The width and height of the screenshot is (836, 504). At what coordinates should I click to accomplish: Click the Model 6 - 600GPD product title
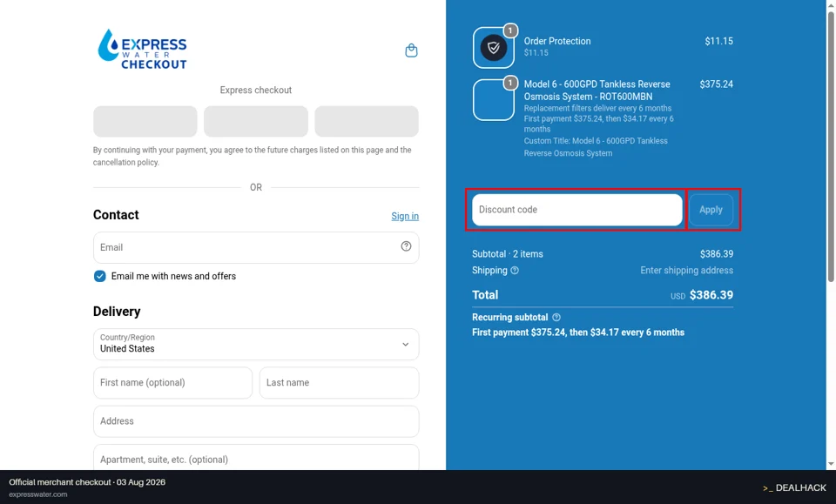(597, 90)
